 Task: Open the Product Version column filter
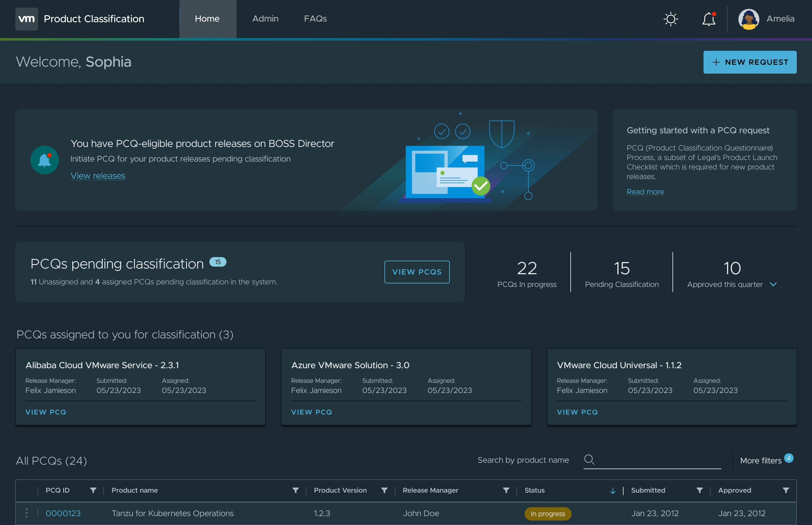coord(384,490)
